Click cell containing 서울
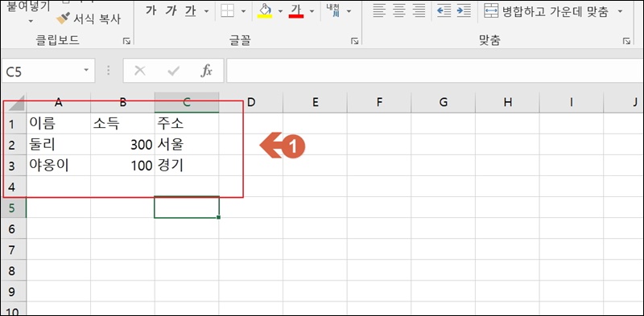The image size is (644, 316). tap(187, 145)
